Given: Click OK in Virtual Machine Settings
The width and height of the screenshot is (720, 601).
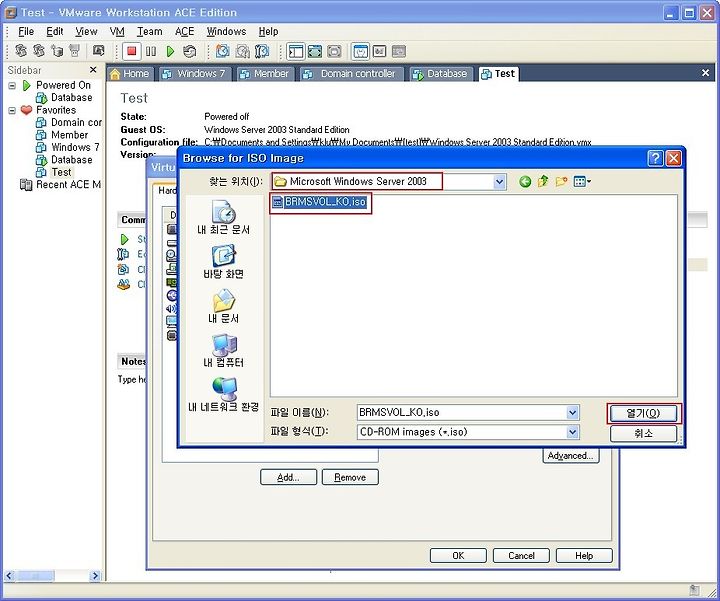Looking at the screenshot, I should tap(458, 556).
